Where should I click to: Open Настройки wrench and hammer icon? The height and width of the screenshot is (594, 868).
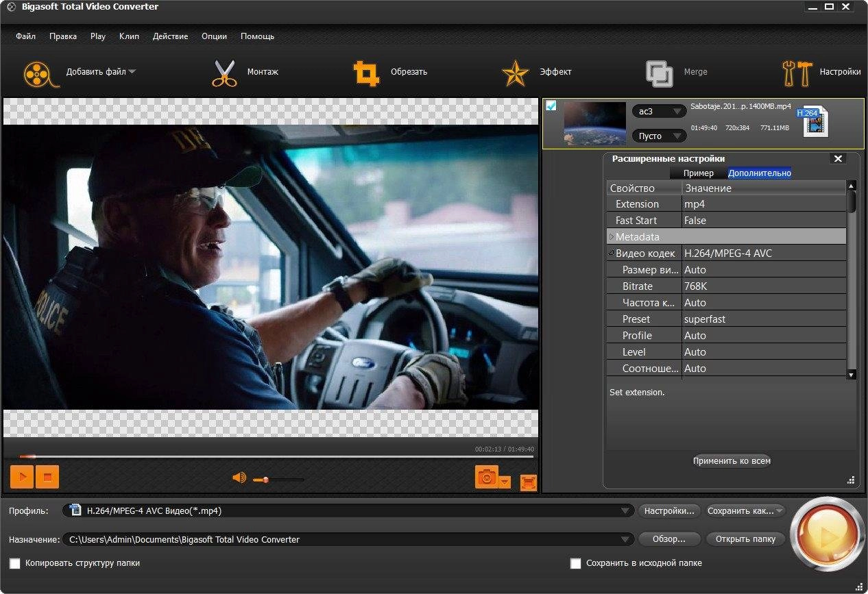tap(797, 73)
